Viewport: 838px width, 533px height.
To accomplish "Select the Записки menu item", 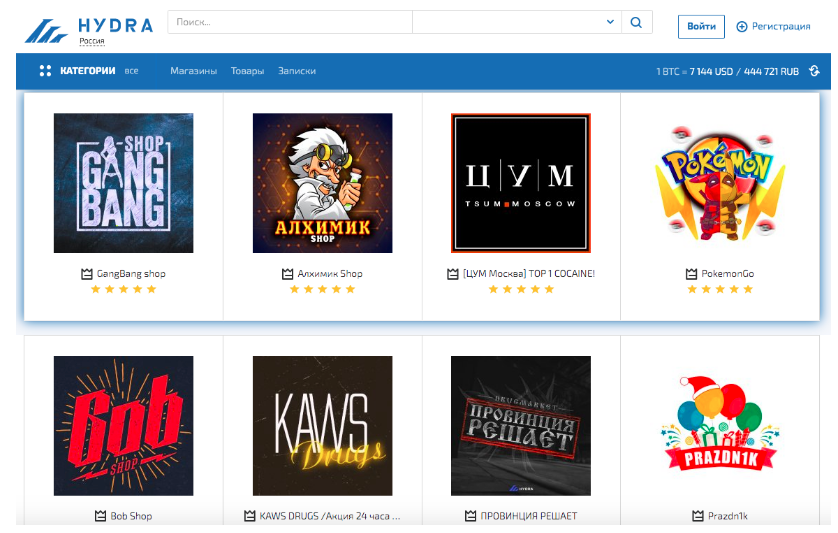I will point(297,71).
